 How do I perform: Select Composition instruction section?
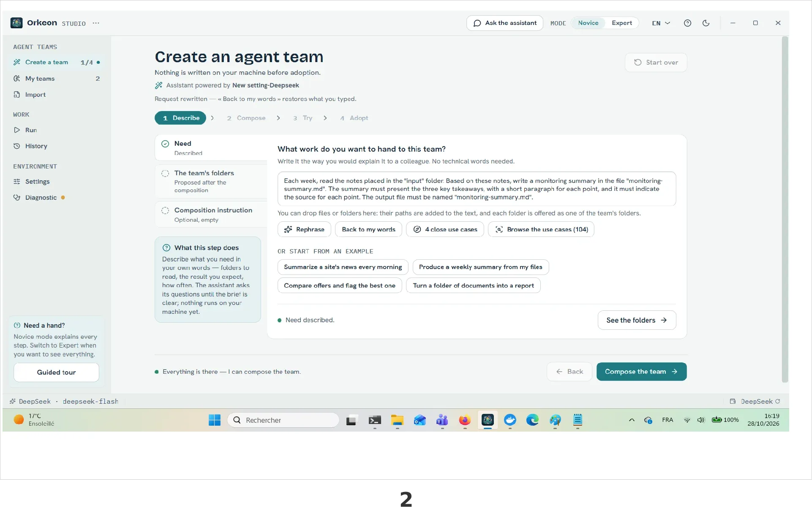coord(211,215)
